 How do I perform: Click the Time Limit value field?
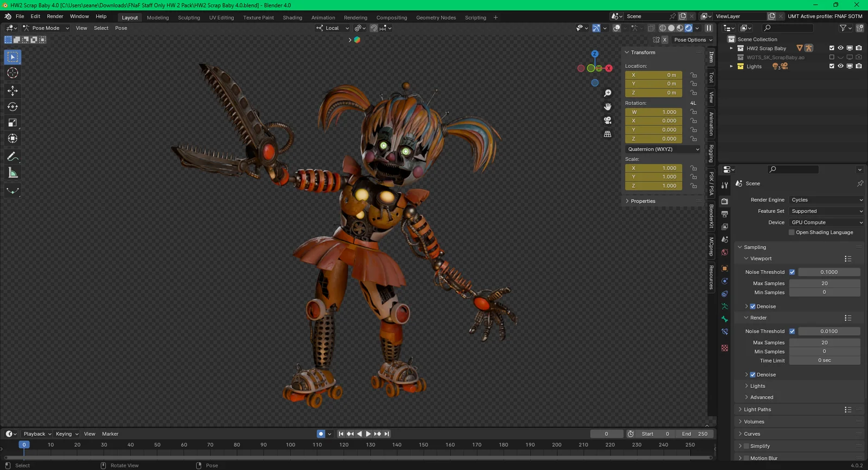tap(825, 360)
